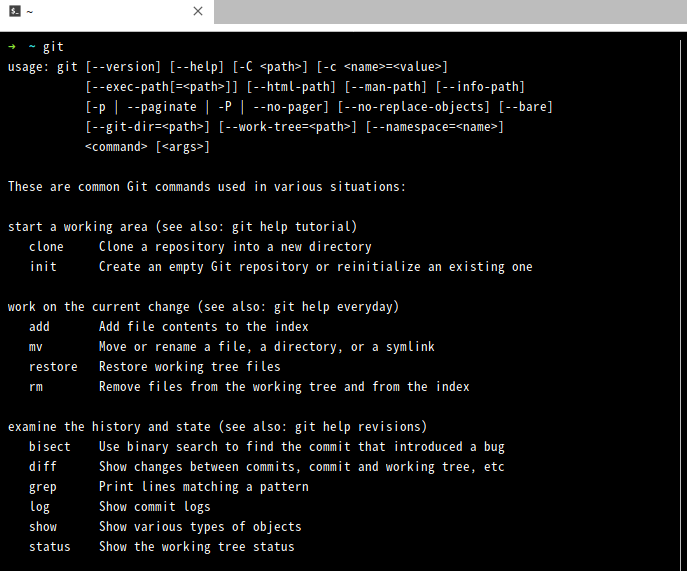This screenshot has height=571, width=687.
Task: Click 'git help everyday' text
Action: (333, 307)
